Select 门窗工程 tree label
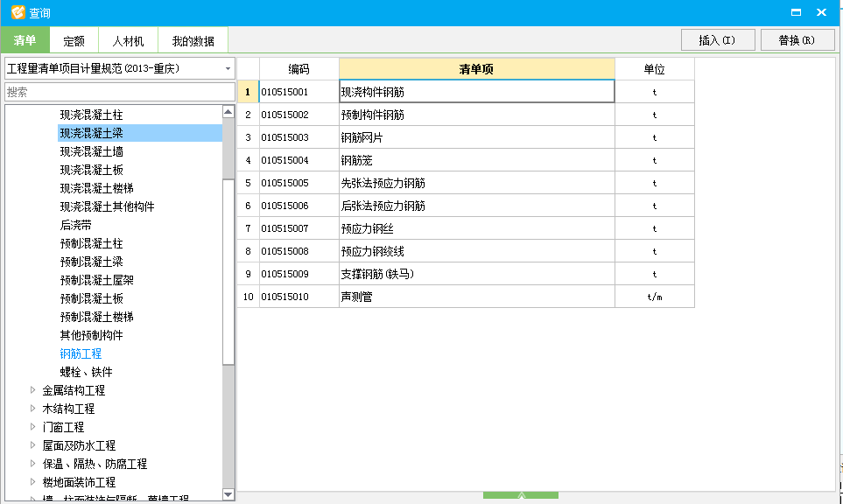This screenshot has height=504, width=843. coord(63,427)
